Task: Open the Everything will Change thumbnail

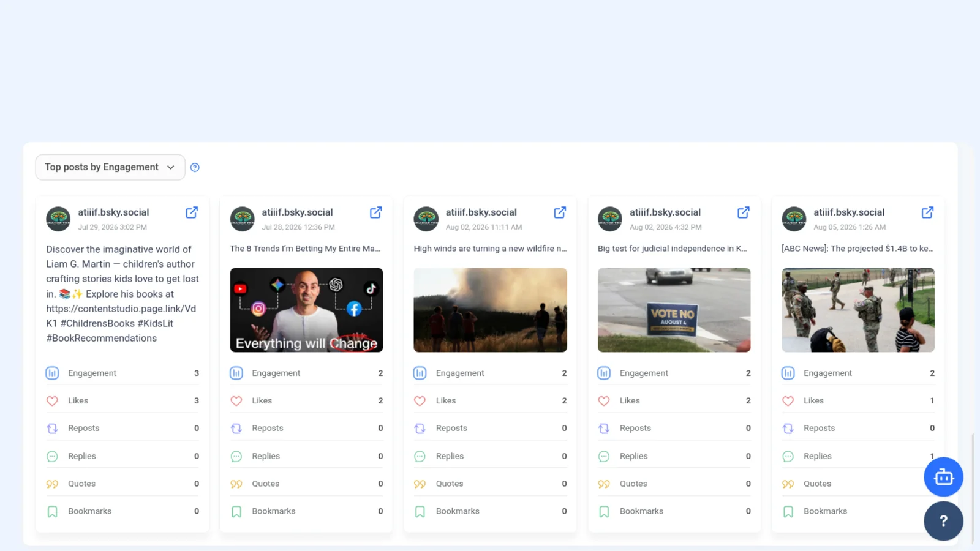Action: pos(306,310)
